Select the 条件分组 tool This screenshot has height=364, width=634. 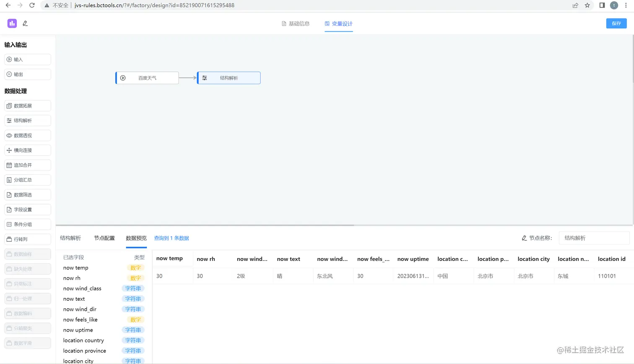tap(28, 224)
